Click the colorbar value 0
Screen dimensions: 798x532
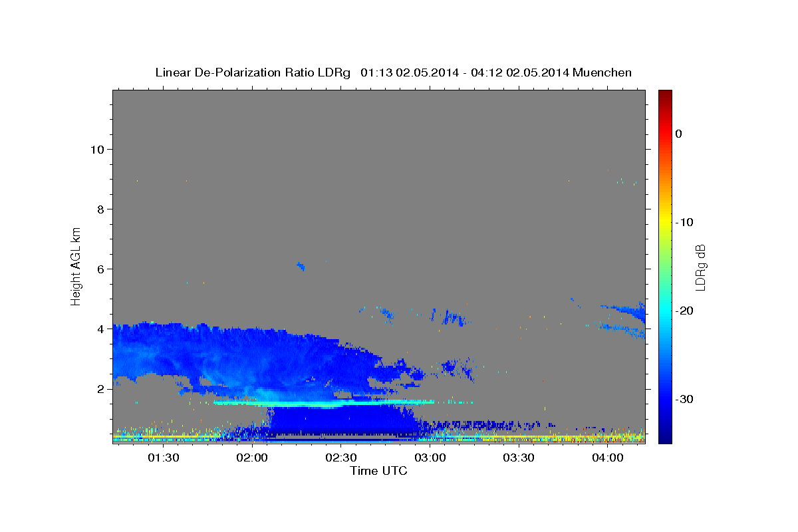tap(678, 134)
